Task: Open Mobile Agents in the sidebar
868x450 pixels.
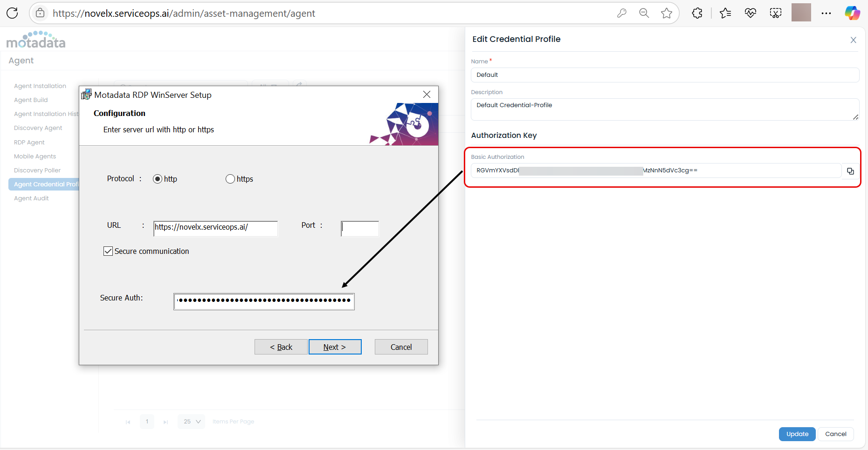Action: (x=35, y=157)
